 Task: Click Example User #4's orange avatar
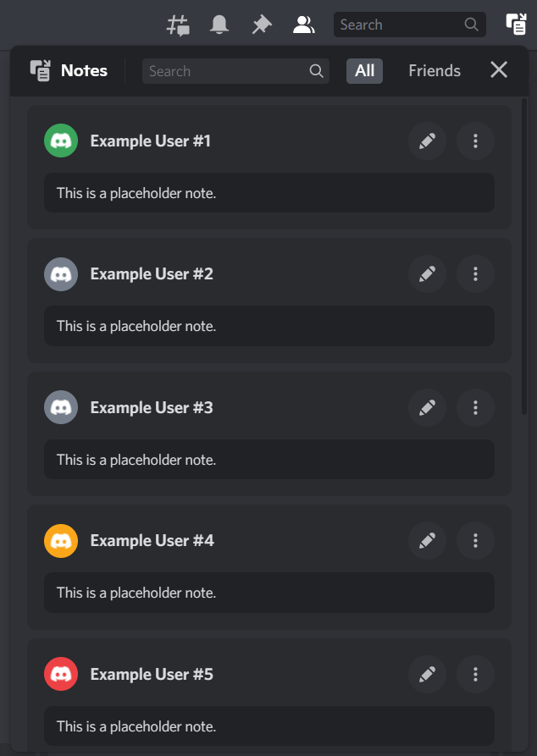click(61, 540)
